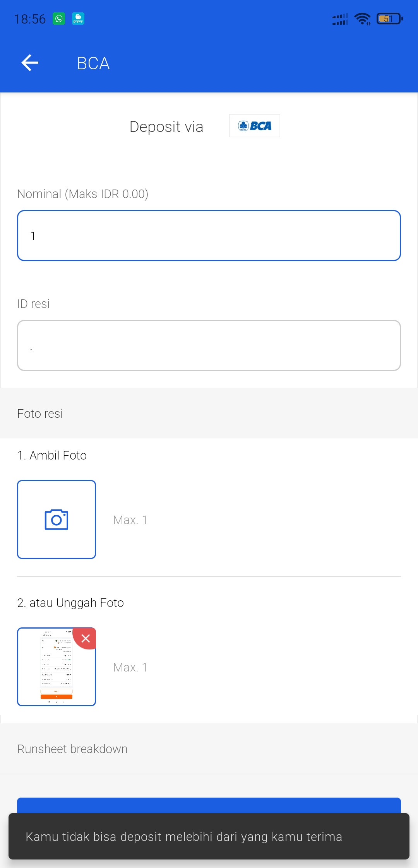
Task: Remove uploaded receipt photo with red X
Action: (86, 638)
